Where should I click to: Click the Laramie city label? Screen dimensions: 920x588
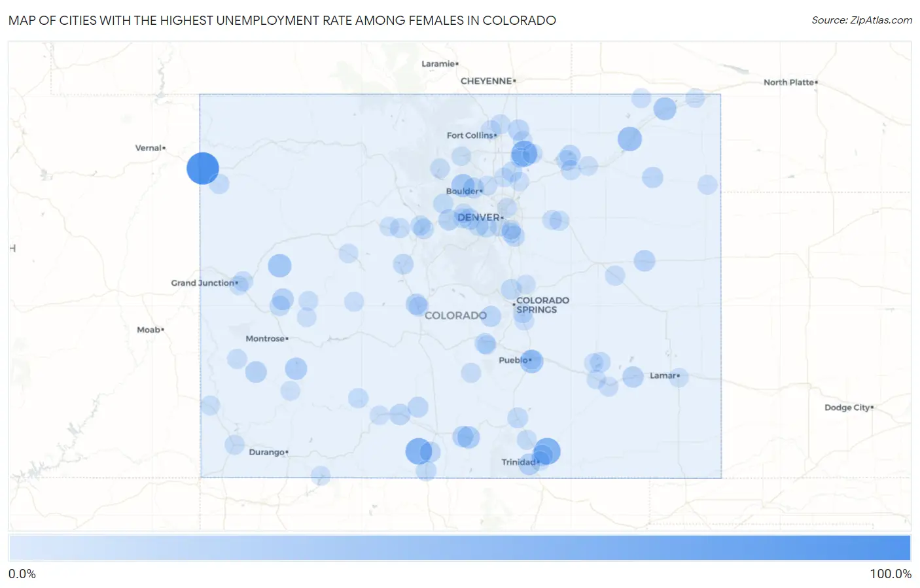pyautogui.click(x=439, y=63)
